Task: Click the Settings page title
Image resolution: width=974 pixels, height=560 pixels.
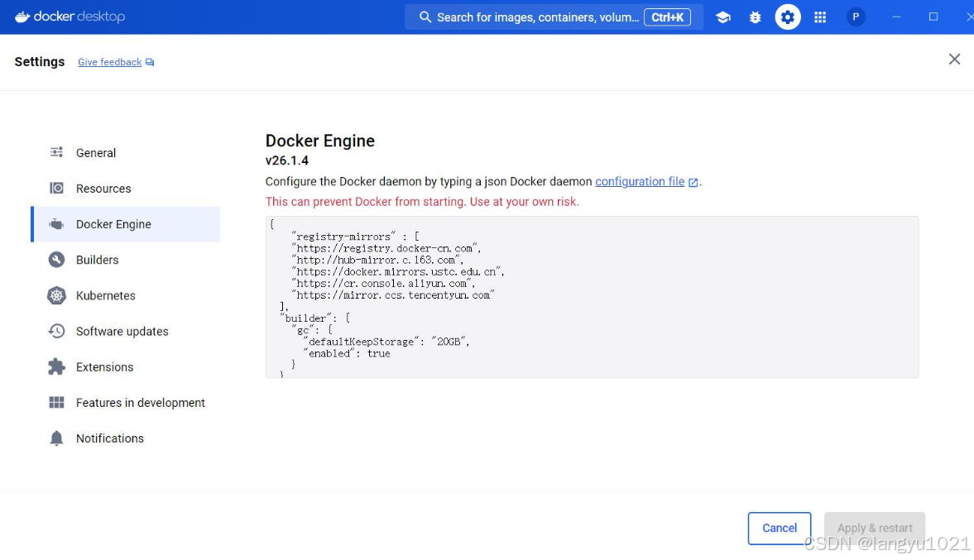Action: 40,61
